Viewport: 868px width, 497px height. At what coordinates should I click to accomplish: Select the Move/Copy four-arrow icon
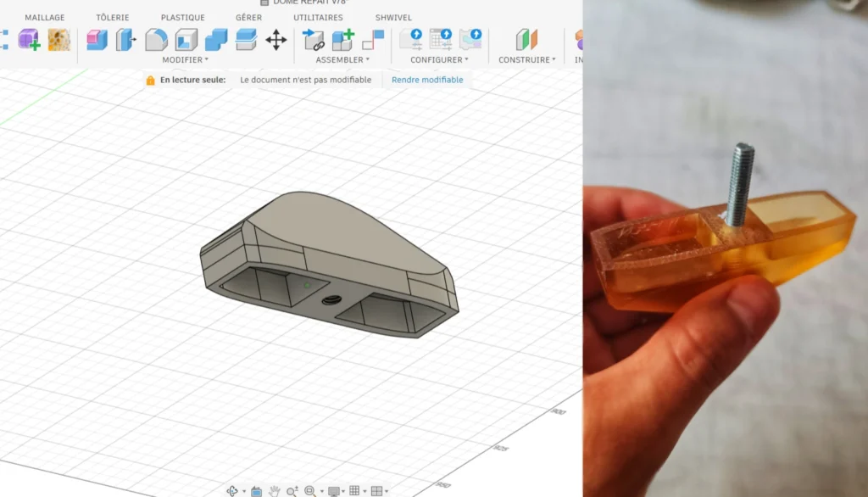(275, 40)
